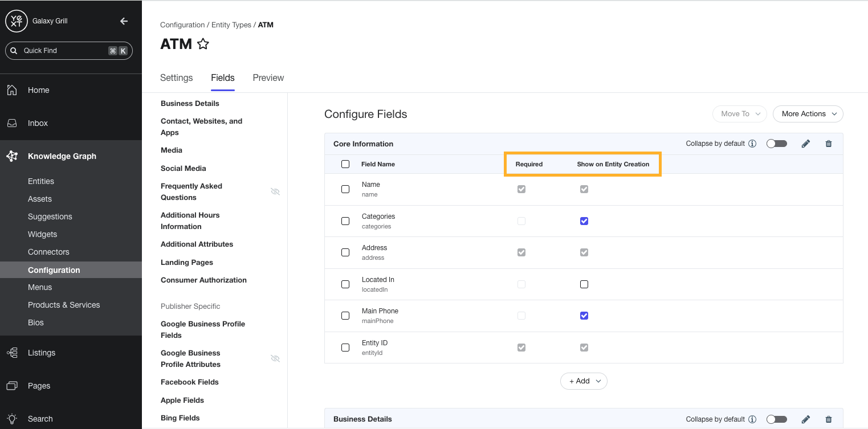The image size is (868, 429).
Task: Click the Quick Find search field
Action: tap(63, 51)
